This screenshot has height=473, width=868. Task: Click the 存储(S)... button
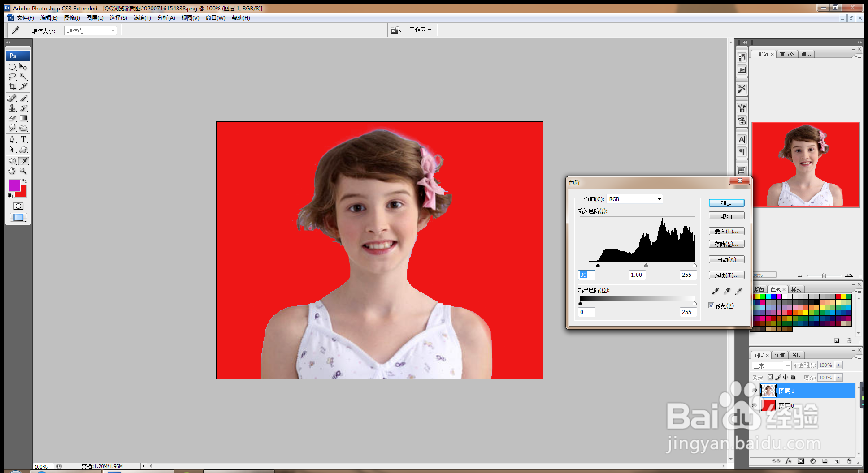[727, 244]
